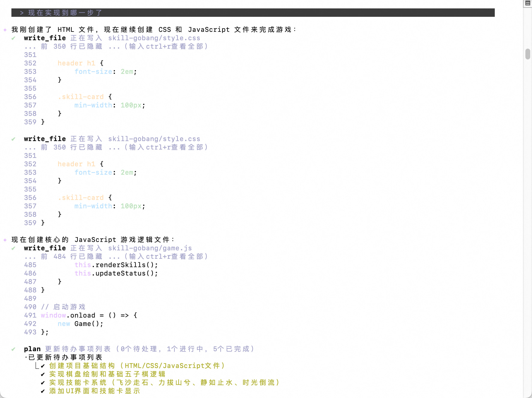This screenshot has height=398, width=532.
Task: Click the vertical scrollbar thumb
Action: tap(527, 54)
